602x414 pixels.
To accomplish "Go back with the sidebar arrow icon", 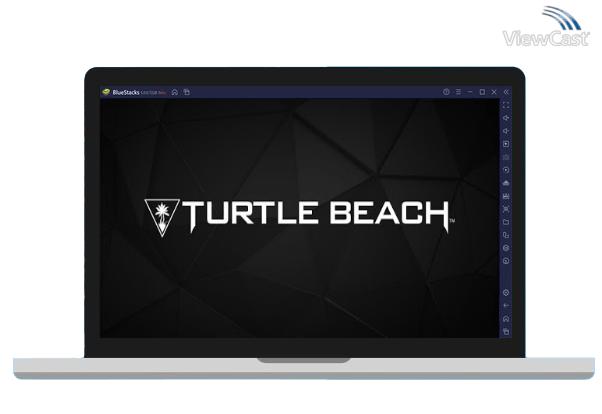I will tap(506, 306).
